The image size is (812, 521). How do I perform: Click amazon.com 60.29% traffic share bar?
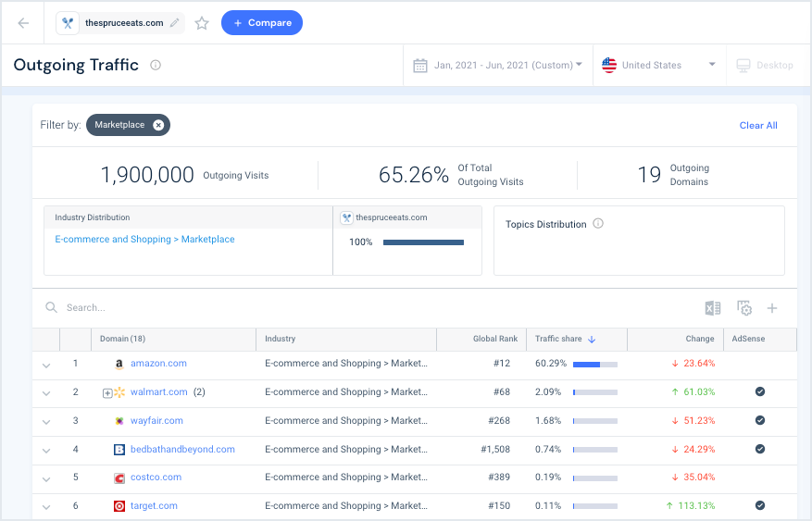(595, 365)
